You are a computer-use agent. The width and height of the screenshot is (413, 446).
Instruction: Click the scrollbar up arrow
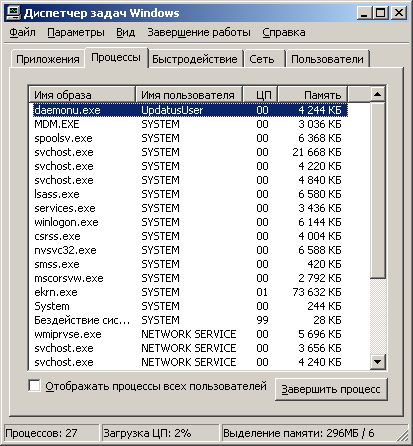pos(377,94)
